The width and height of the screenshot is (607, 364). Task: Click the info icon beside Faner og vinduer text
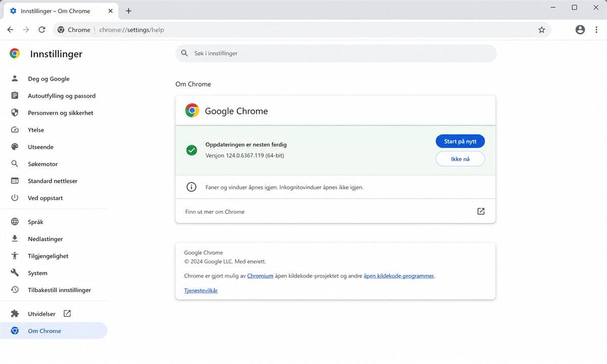(191, 187)
